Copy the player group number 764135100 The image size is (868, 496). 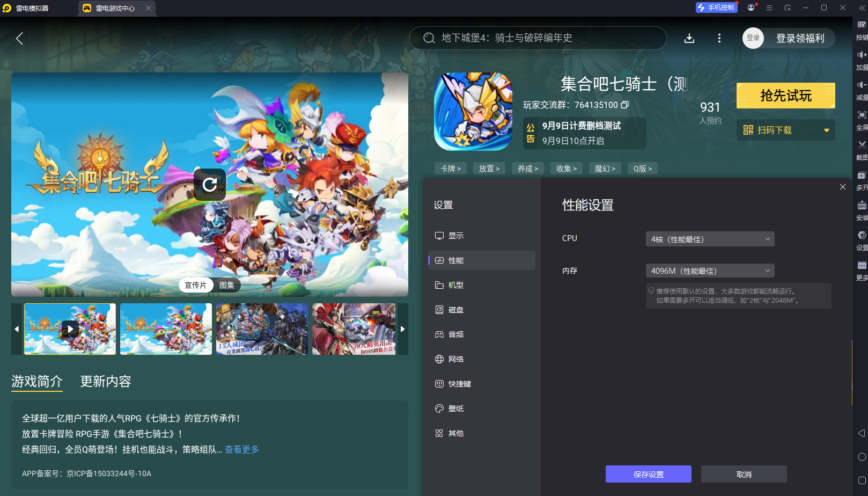625,105
